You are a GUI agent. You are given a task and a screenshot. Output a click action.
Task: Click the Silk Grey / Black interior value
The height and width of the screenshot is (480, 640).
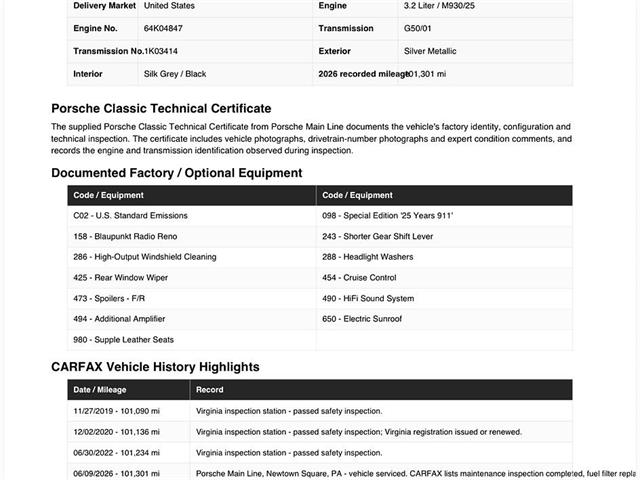pos(175,74)
